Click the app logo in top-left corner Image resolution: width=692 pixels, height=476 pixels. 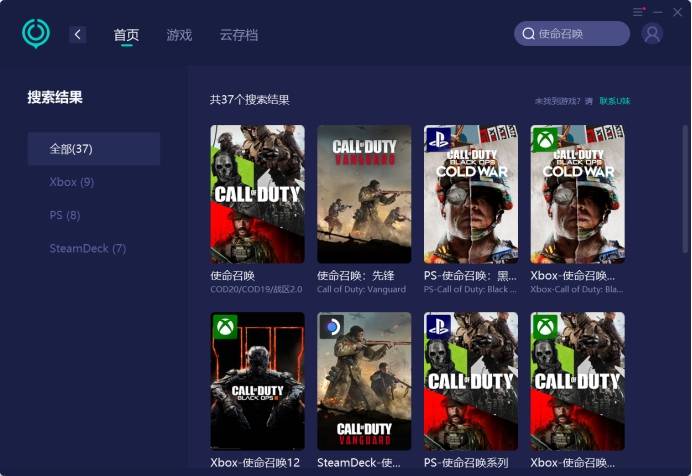point(36,33)
